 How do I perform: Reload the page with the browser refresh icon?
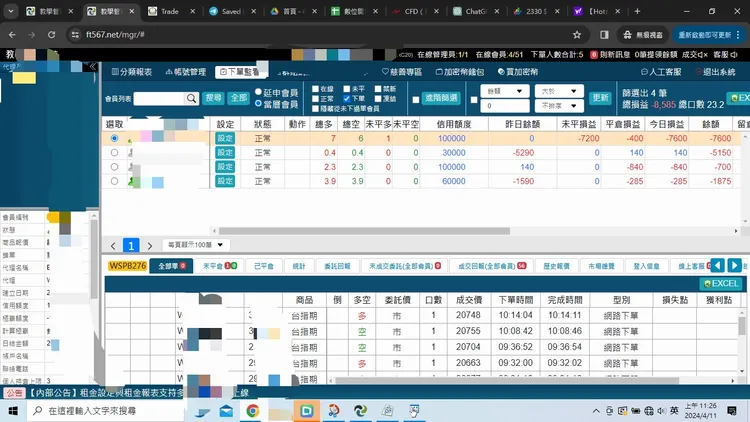[x=51, y=34]
